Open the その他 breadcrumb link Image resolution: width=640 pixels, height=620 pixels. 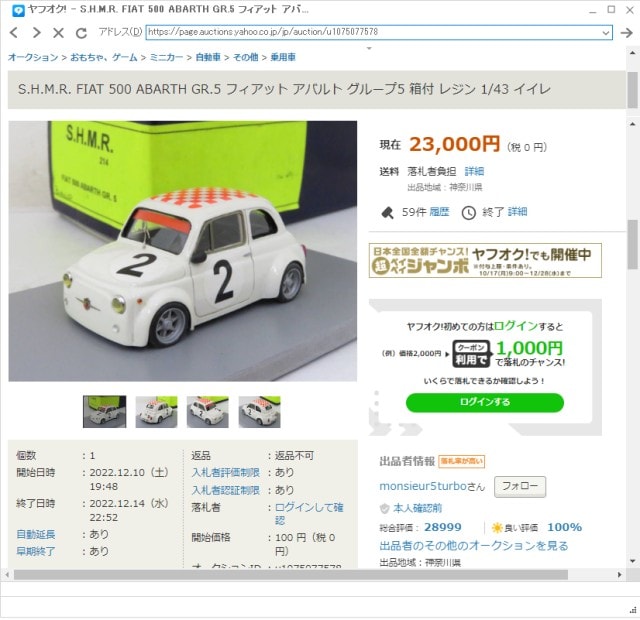(x=245, y=57)
